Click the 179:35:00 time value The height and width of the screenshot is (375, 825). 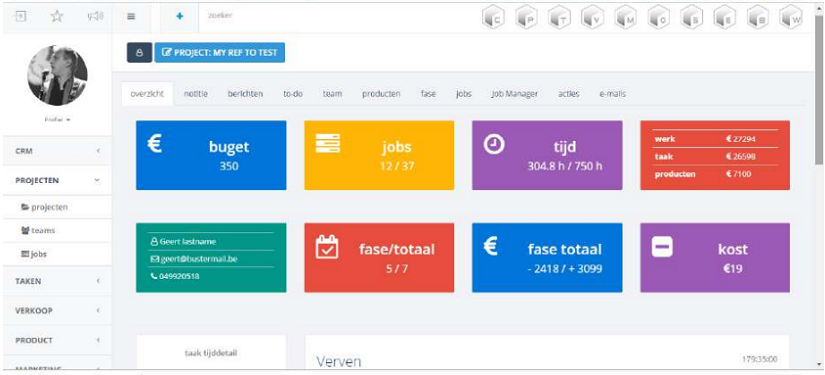[x=759, y=359]
